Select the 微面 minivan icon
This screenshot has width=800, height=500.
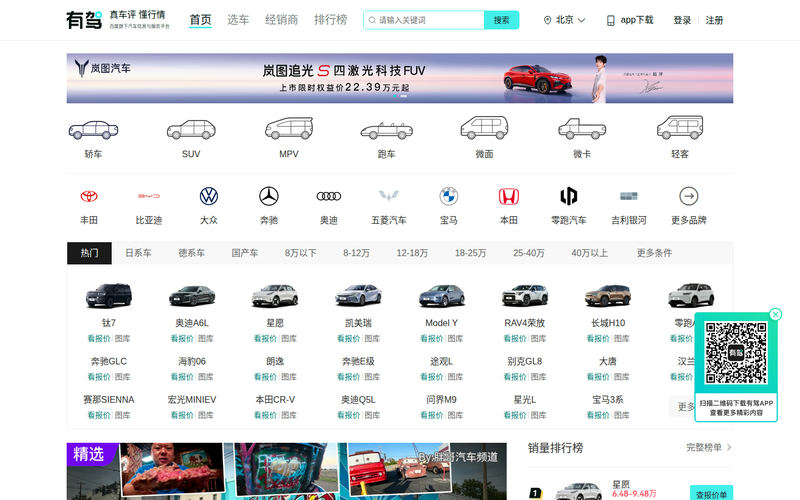(x=484, y=128)
